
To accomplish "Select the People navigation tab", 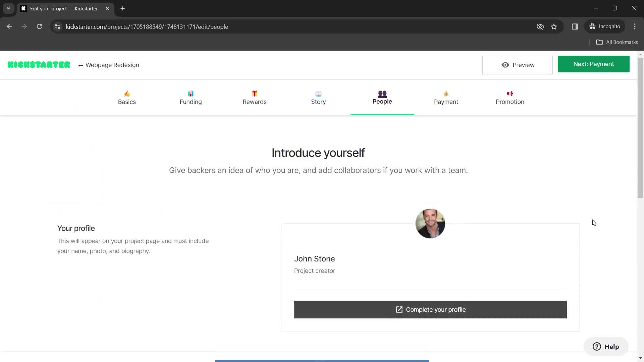I will point(382,97).
